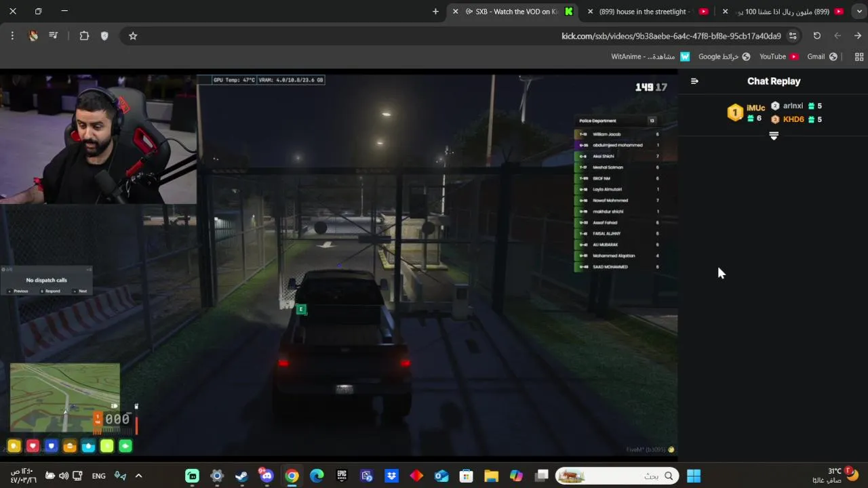The height and width of the screenshot is (488, 868).
Task: Open Steam from the taskbar
Action: click(241, 476)
